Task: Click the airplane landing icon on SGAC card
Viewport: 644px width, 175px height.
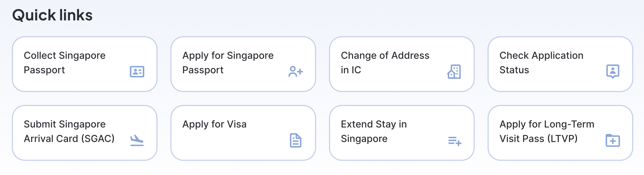Action: click(x=137, y=140)
